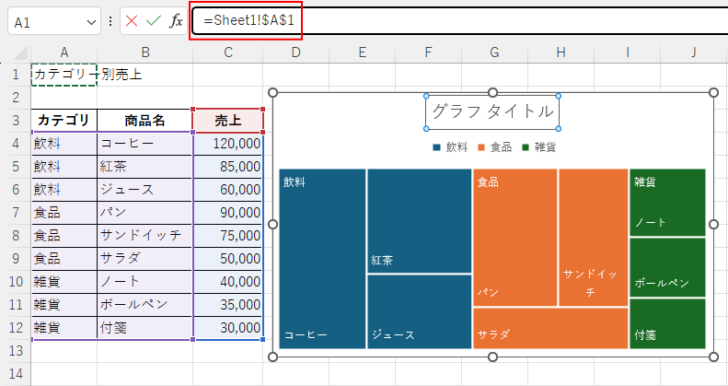Select column G header

pos(494,52)
